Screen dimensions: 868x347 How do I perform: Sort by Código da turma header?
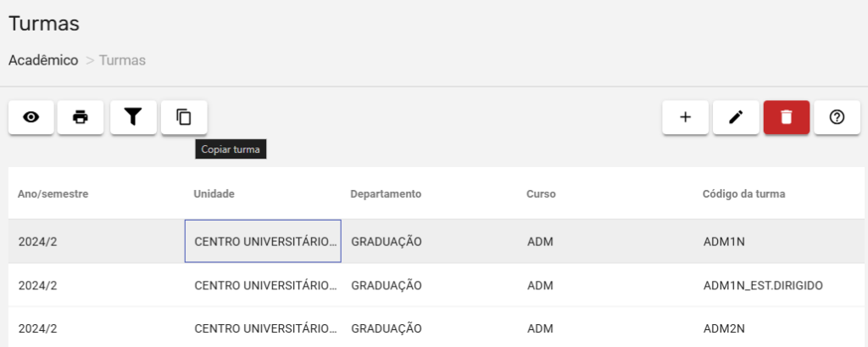coord(744,194)
